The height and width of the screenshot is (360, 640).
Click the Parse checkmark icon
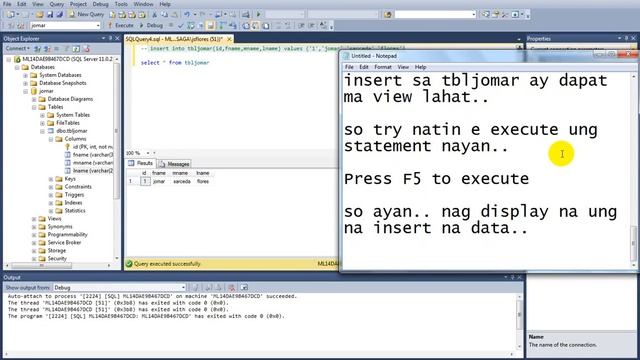pyautogui.click(x=180, y=25)
